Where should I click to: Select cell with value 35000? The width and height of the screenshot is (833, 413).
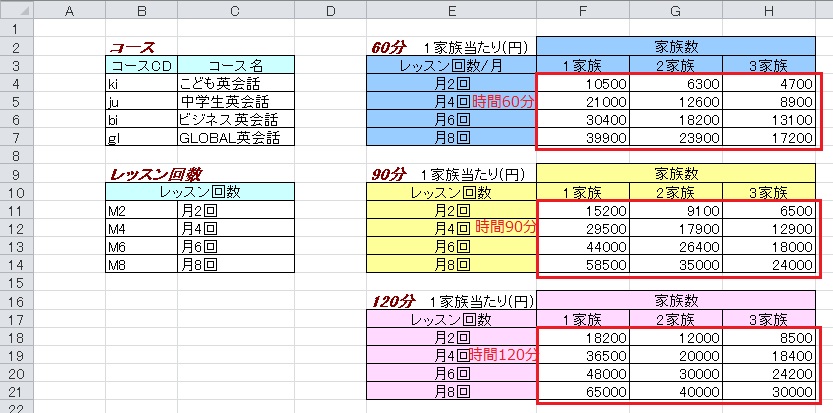click(676, 264)
